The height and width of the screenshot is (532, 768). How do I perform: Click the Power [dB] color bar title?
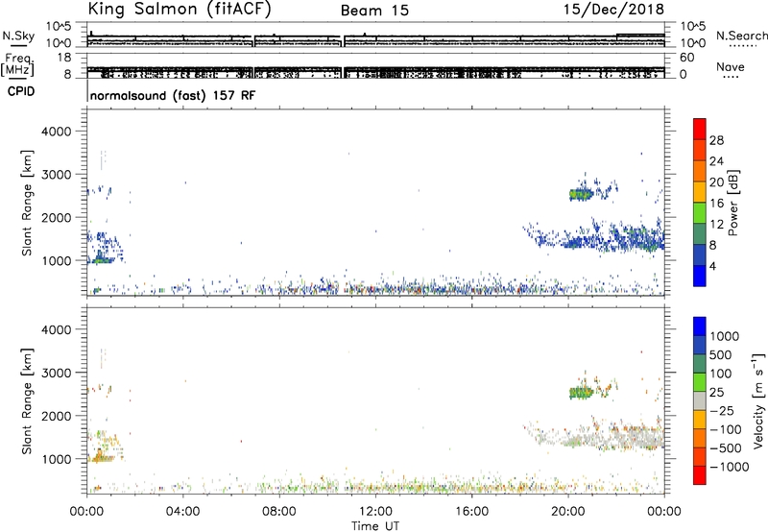[x=732, y=203]
